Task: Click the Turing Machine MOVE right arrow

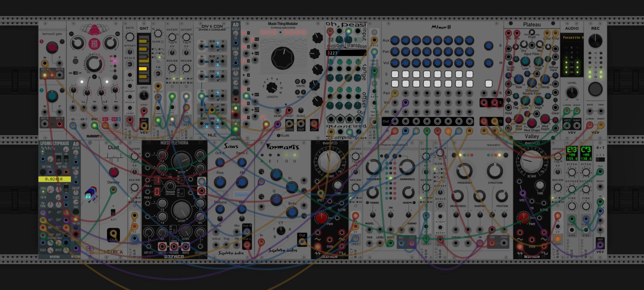Action: click(303, 92)
